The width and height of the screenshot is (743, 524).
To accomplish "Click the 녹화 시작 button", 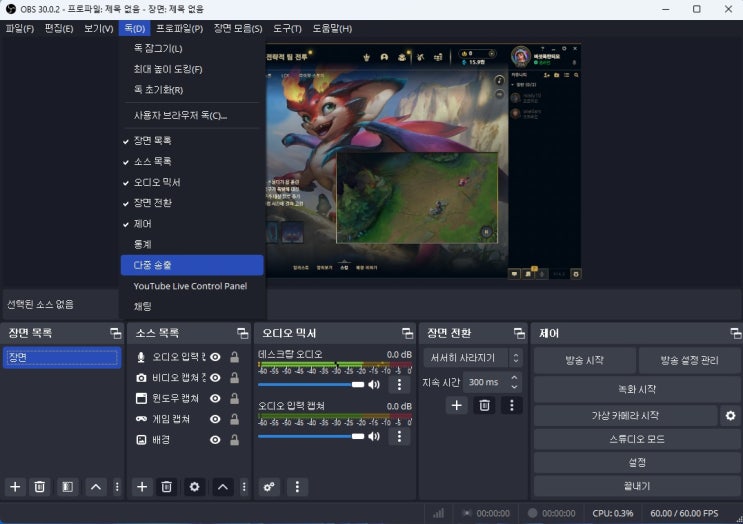I will [x=637, y=389].
